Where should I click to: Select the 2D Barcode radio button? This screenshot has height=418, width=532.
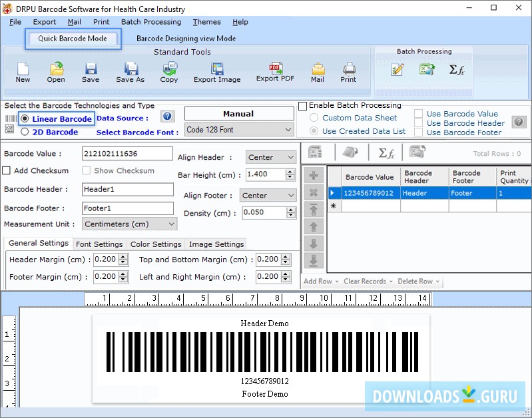(x=25, y=132)
